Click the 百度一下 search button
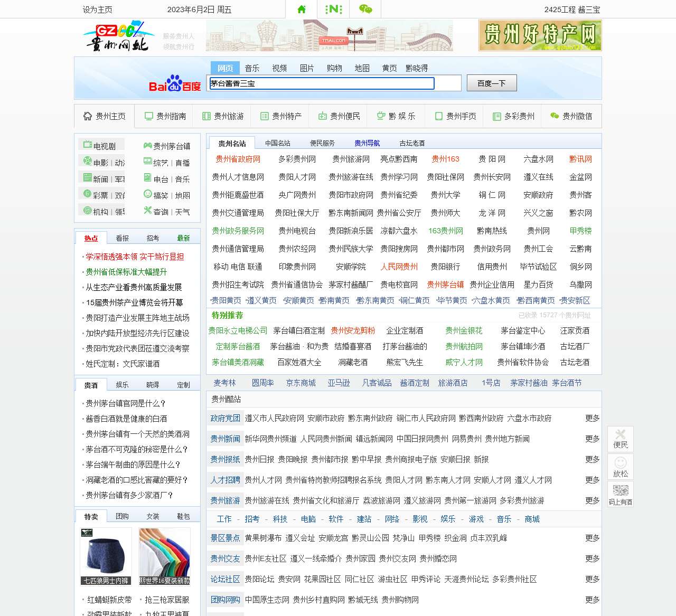The image size is (676, 616). 492,83
